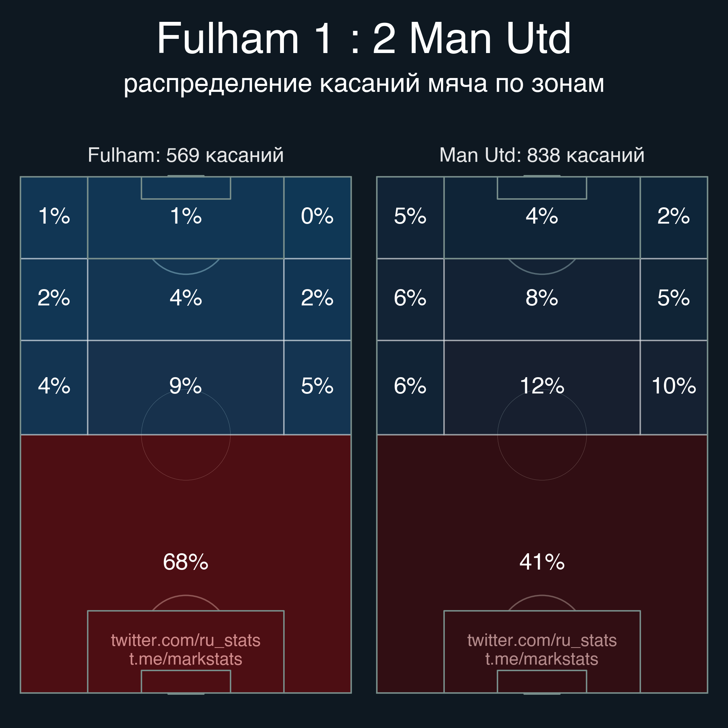Open t.me/markstats link on Man Utd pitch
This screenshot has height=728, width=728.
(x=542, y=659)
